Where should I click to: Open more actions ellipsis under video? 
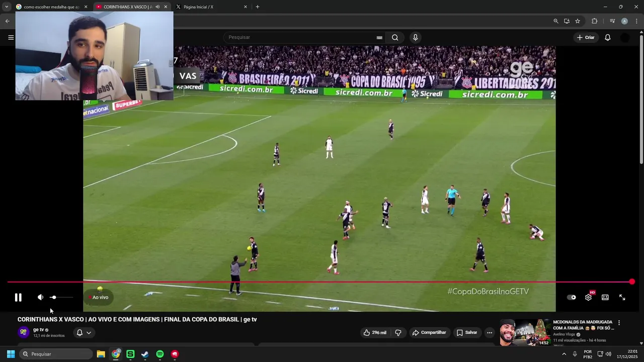490,332
